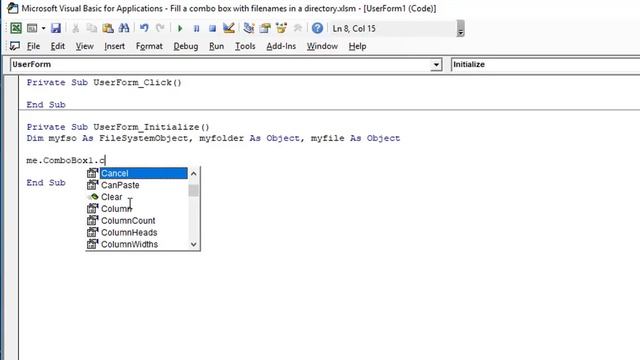Click the Toolbox icon in the toolbar
The height and width of the screenshot is (360, 640).
click(298, 28)
